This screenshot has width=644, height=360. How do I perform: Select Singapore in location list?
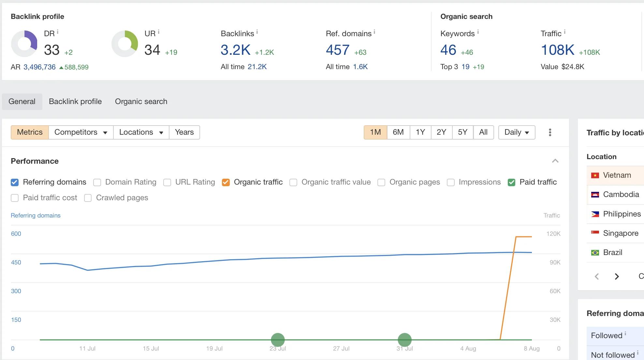coord(621,233)
